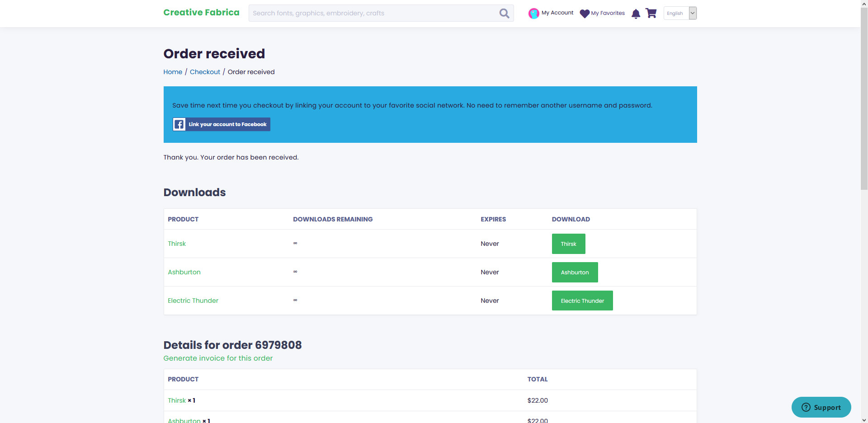This screenshot has height=423, width=868.
Task: Click Link your account to Facebook
Action: point(227,124)
